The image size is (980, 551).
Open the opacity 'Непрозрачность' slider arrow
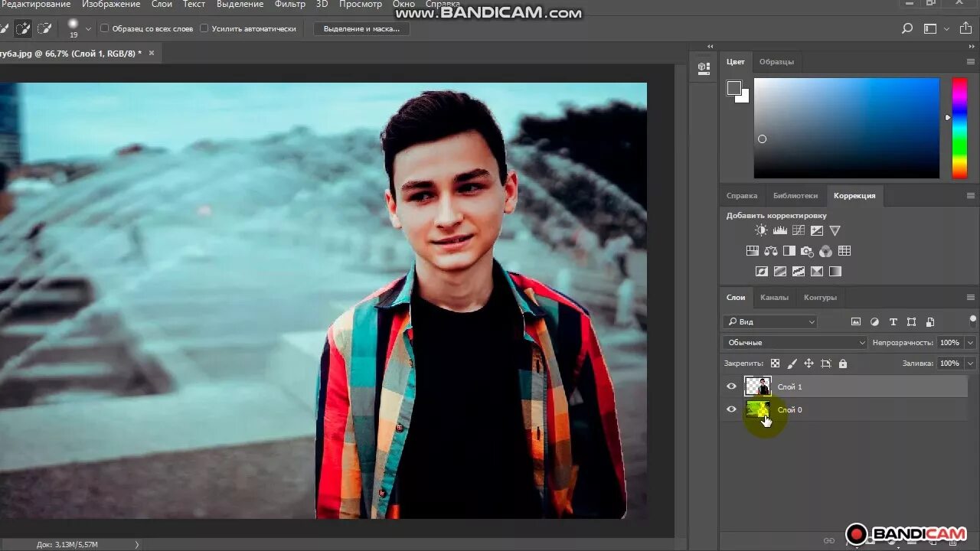click(x=970, y=343)
